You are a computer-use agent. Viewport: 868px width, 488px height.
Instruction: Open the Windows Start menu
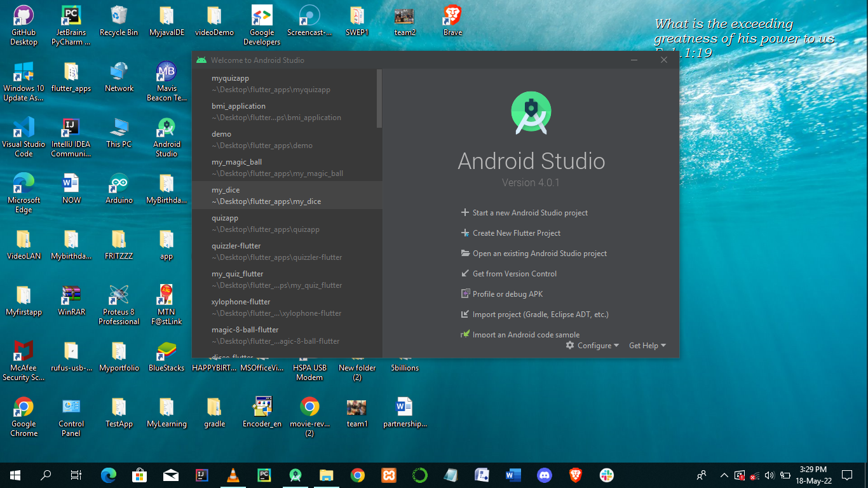click(15, 475)
